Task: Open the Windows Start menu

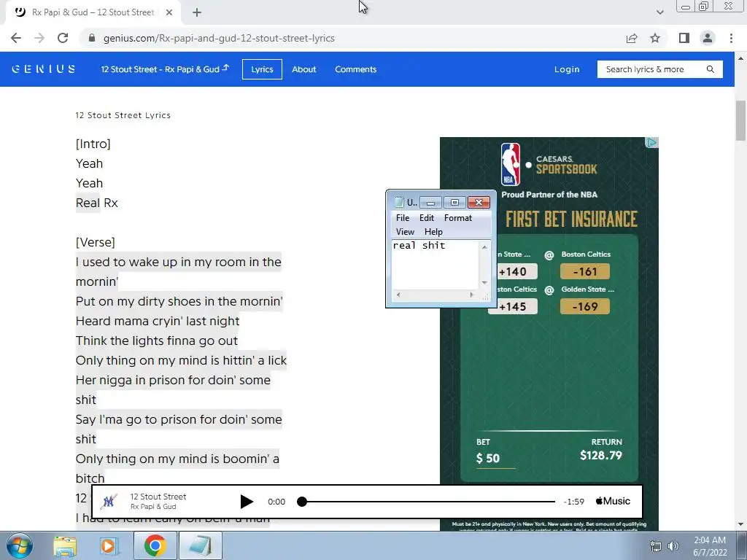Action: (x=19, y=545)
